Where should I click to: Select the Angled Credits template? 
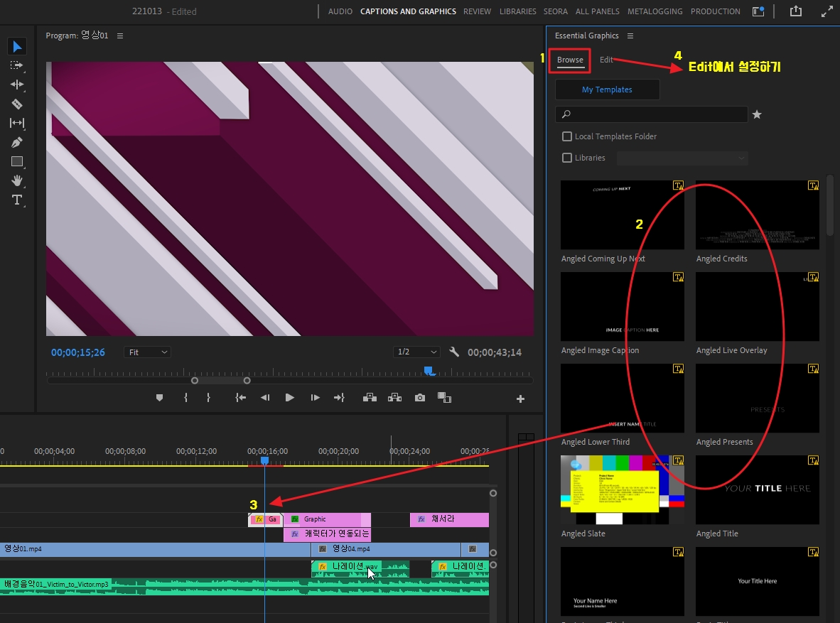tap(758, 215)
